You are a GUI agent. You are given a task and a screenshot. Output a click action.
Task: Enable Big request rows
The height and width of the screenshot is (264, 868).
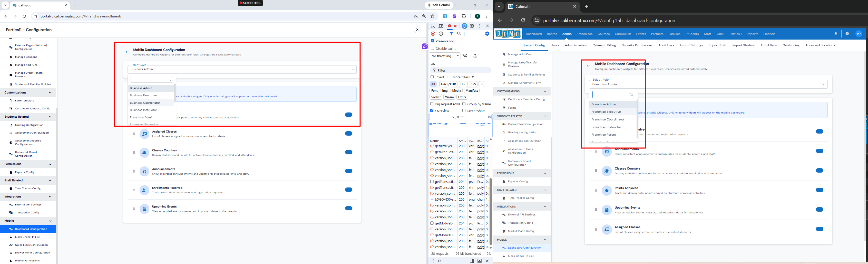(x=432, y=104)
